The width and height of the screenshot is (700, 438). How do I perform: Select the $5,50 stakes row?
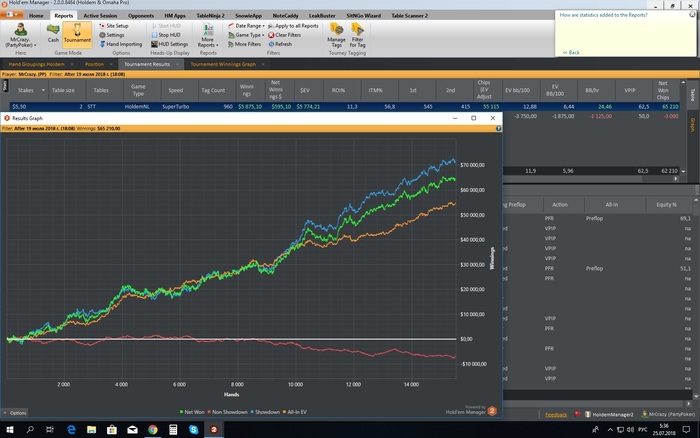345,107
